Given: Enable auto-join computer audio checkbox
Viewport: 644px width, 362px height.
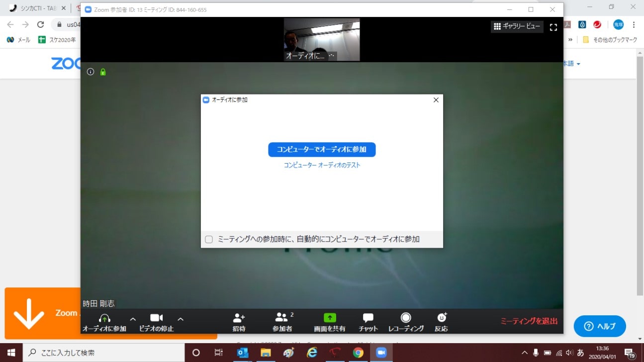Looking at the screenshot, I should point(209,239).
